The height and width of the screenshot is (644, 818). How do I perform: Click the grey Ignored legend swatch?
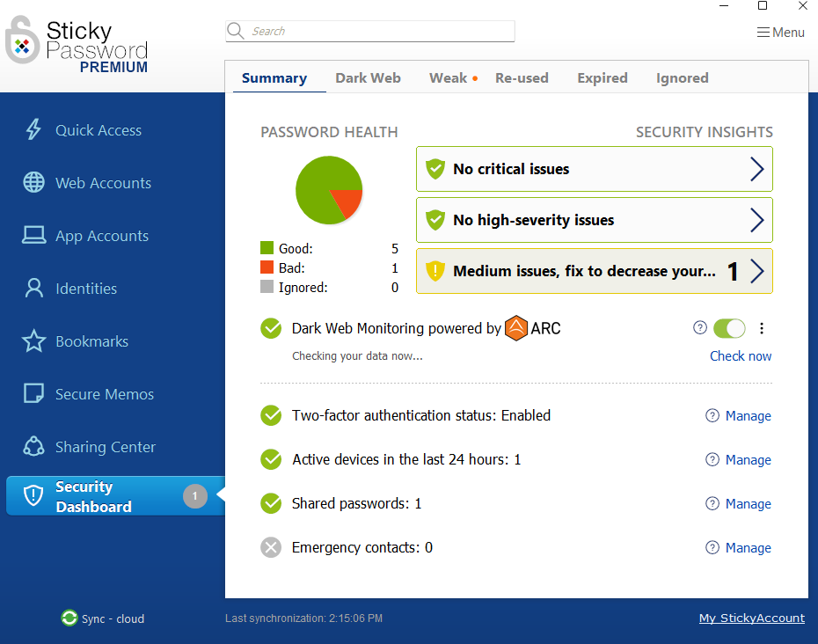(x=267, y=287)
